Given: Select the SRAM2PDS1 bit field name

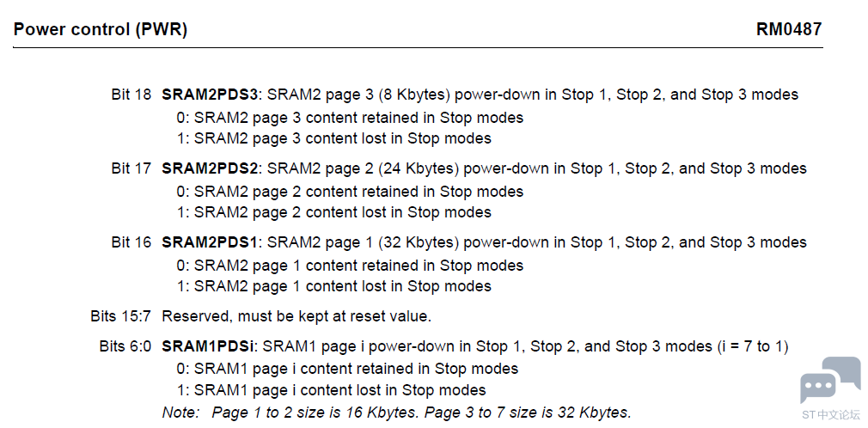Looking at the screenshot, I should [x=211, y=242].
